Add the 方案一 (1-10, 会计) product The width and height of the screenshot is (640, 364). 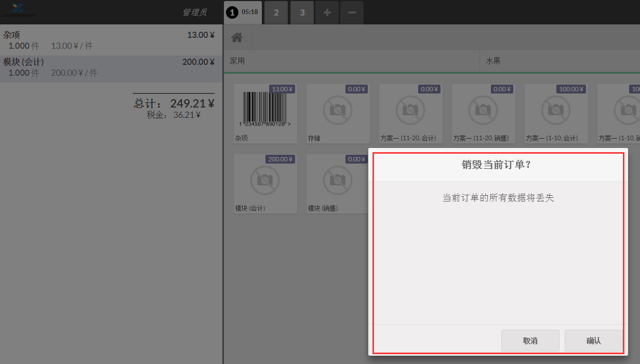[x=556, y=113]
